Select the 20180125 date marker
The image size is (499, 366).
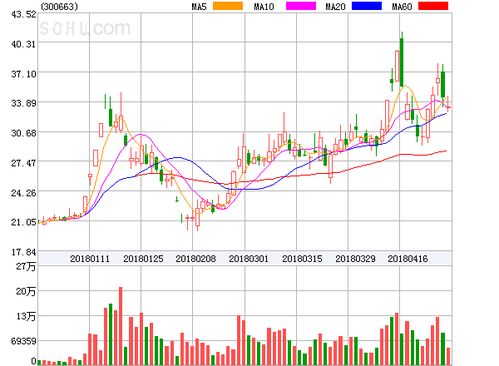143,259
